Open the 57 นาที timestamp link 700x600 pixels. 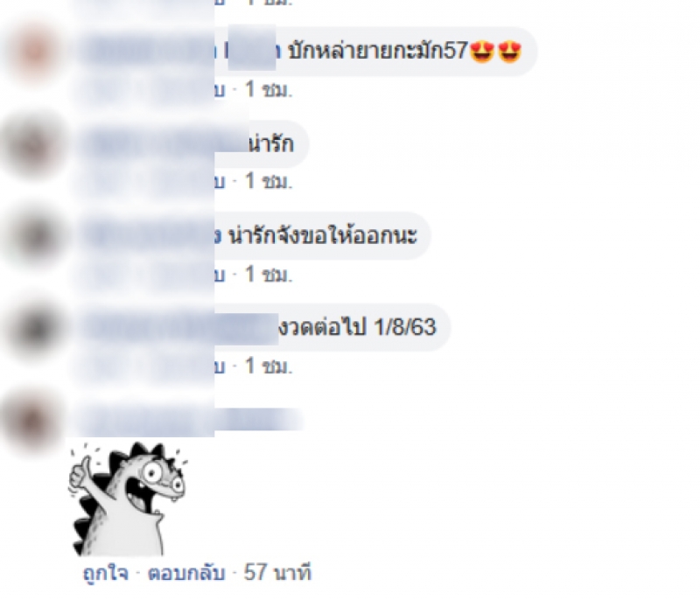(x=277, y=572)
